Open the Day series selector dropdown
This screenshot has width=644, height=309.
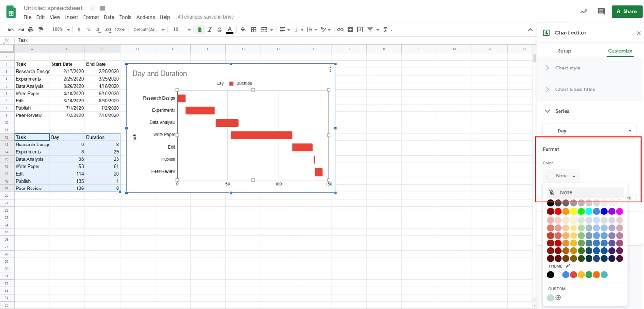(590, 131)
